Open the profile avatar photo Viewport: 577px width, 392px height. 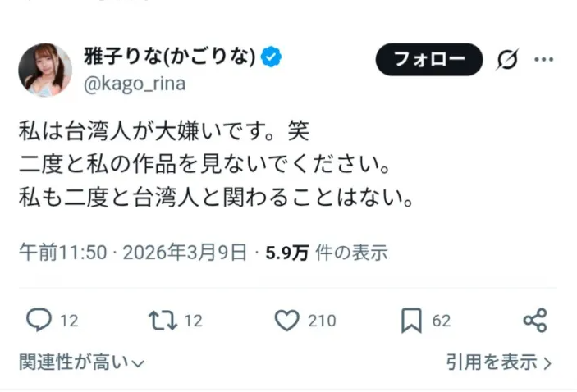[x=45, y=70]
